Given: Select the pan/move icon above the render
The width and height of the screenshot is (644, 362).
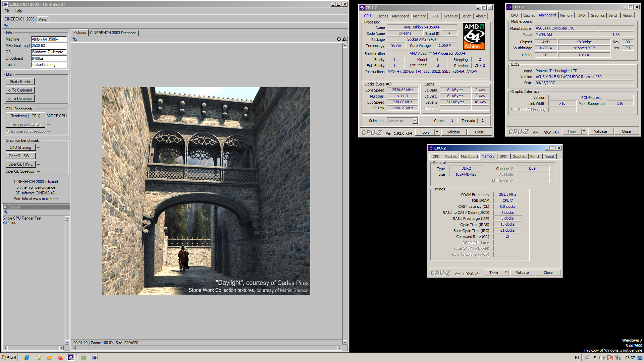Looking at the screenshot, I should pyautogui.click(x=339, y=39).
